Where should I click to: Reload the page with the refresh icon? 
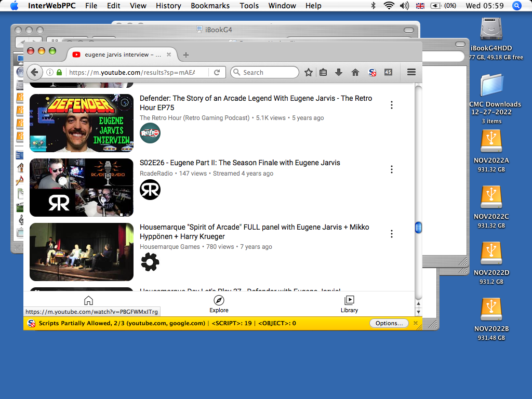pyautogui.click(x=217, y=72)
